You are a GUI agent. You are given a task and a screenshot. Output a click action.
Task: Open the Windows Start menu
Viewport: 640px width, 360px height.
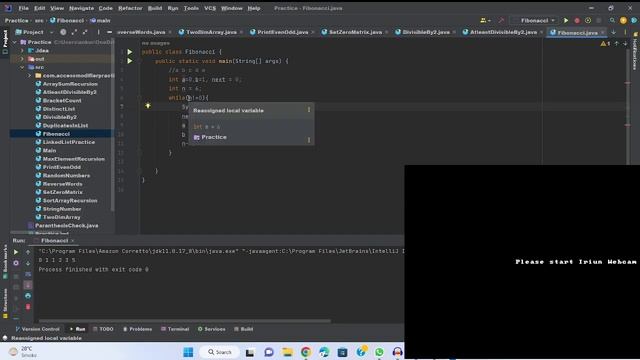(x=188, y=352)
